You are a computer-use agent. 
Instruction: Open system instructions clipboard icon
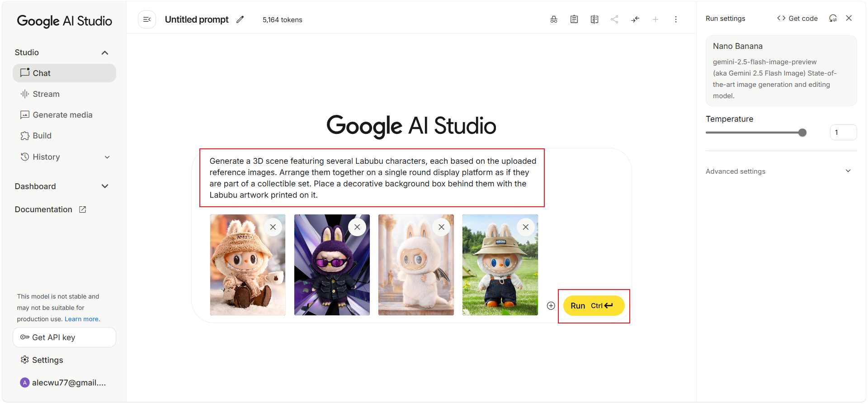coord(574,19)
